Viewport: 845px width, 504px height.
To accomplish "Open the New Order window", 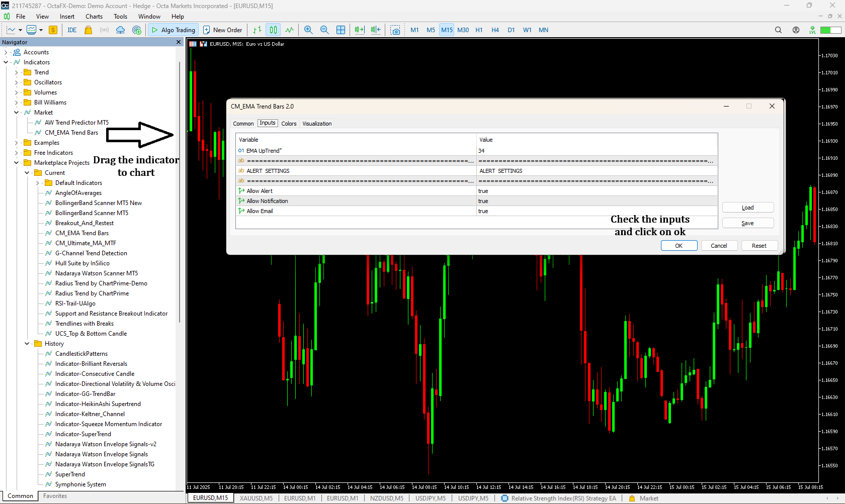I will point(223,30).
